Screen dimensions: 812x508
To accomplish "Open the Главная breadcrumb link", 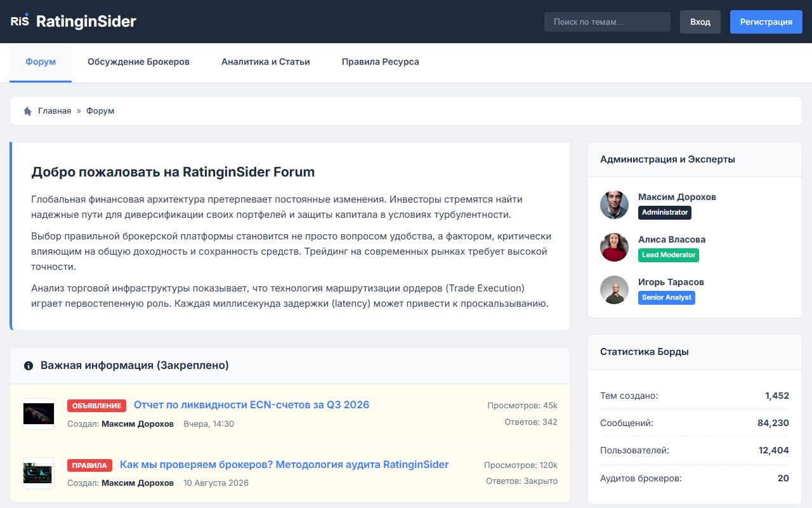I will 55,111.
